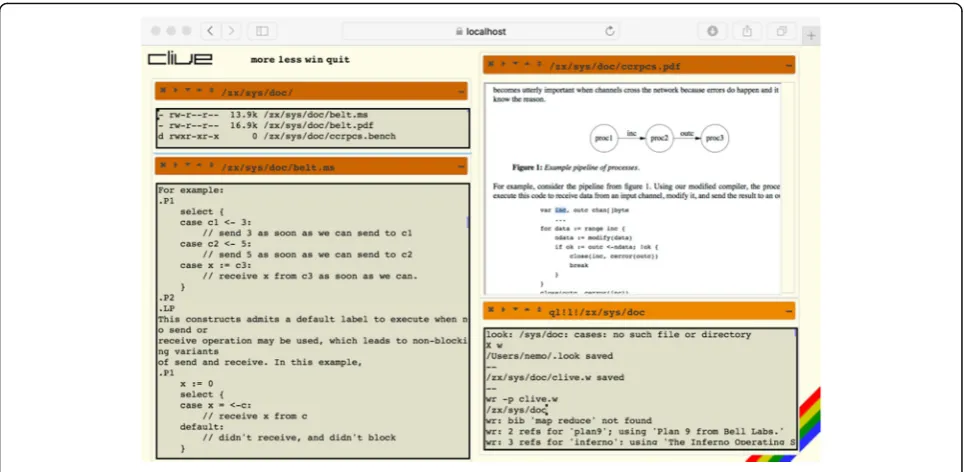The height and width of the screenshot is (472, 967).
Task: Go back with the browser back arrow
Action: [211, 31]
